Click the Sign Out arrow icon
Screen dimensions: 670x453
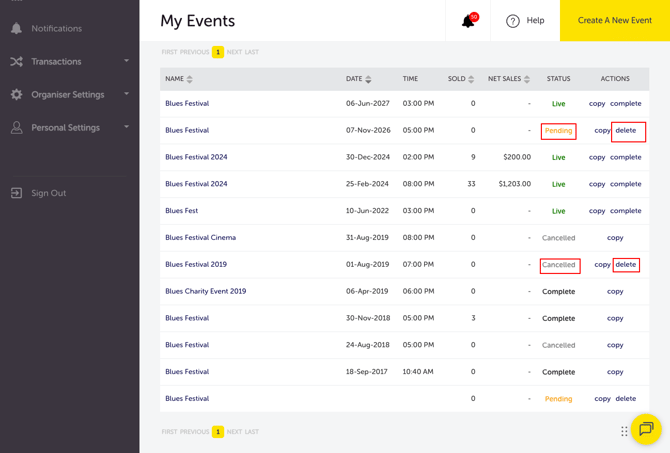[x=16, y=193]
